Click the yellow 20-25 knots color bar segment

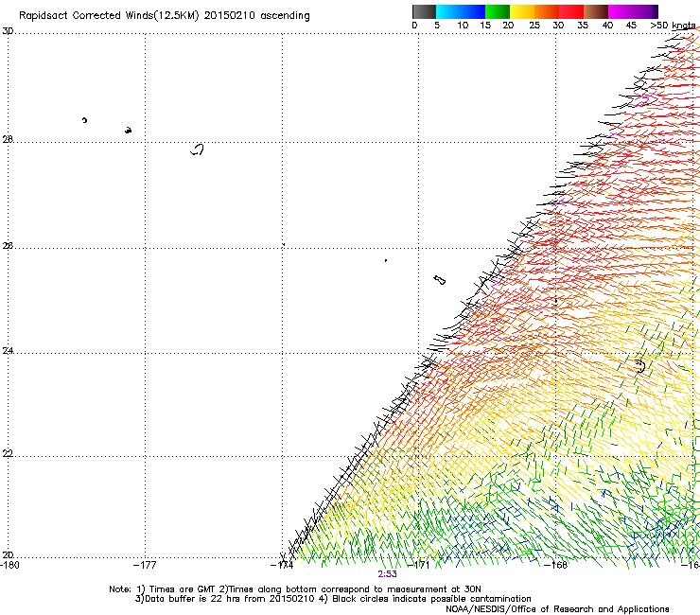point(522,11)
